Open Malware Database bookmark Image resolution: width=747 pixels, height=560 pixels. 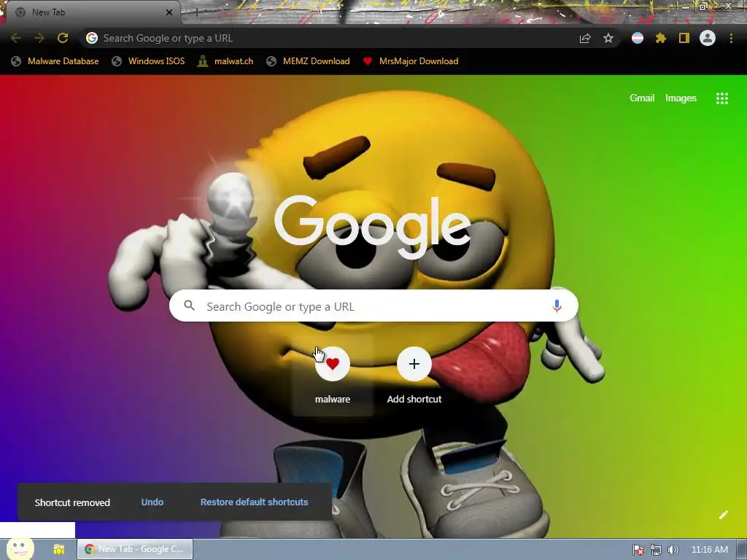tap(55, 61)
